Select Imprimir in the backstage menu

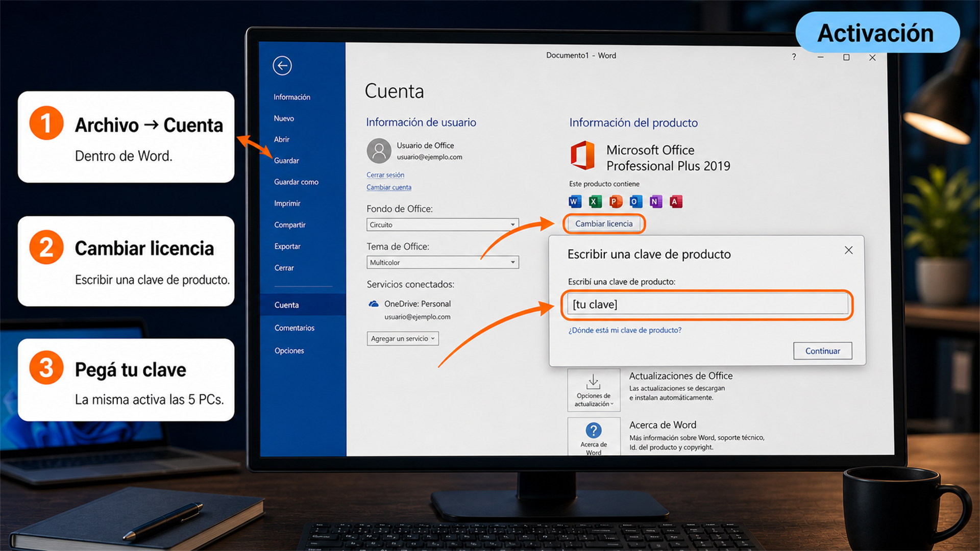click(x=287, y=204)
